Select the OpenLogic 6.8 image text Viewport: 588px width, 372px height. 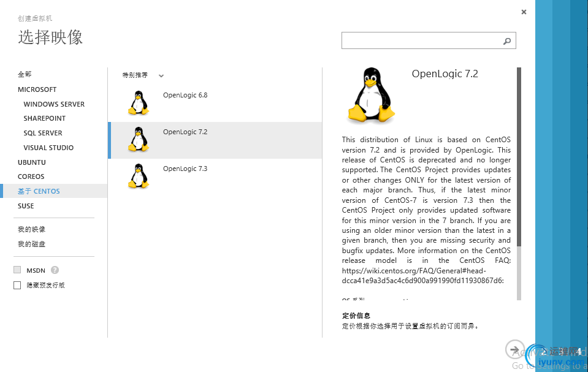(185, 95)
